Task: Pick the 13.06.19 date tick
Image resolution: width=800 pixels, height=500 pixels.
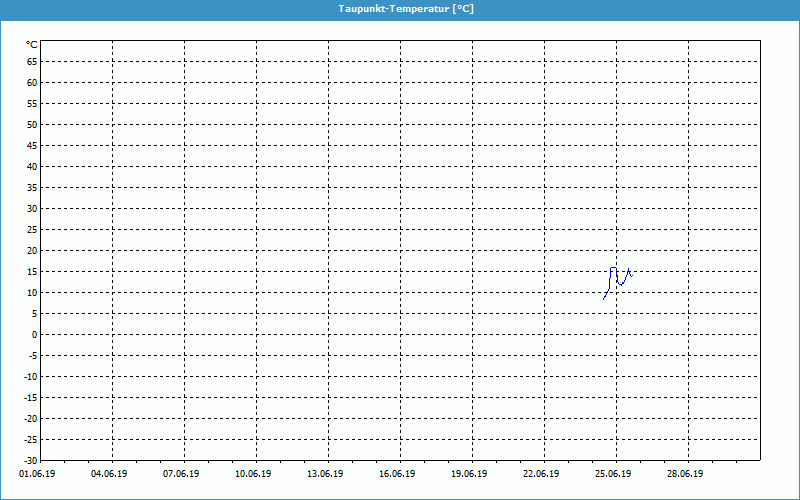Action: click(x=326, y=474)
